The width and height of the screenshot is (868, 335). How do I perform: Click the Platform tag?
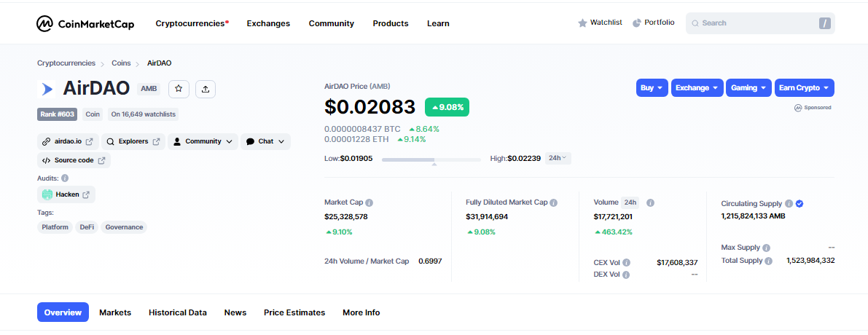(x=55, y=227)
